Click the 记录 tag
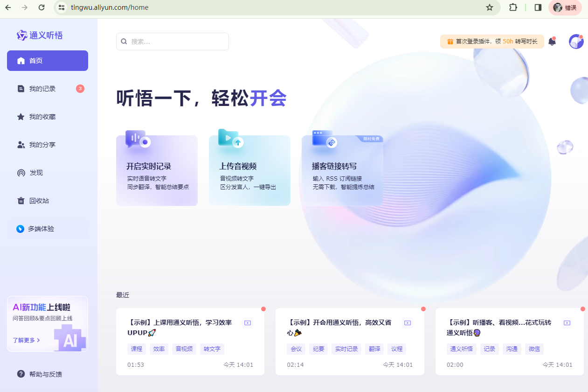This screenshot has height=392, width=588. 490,349
